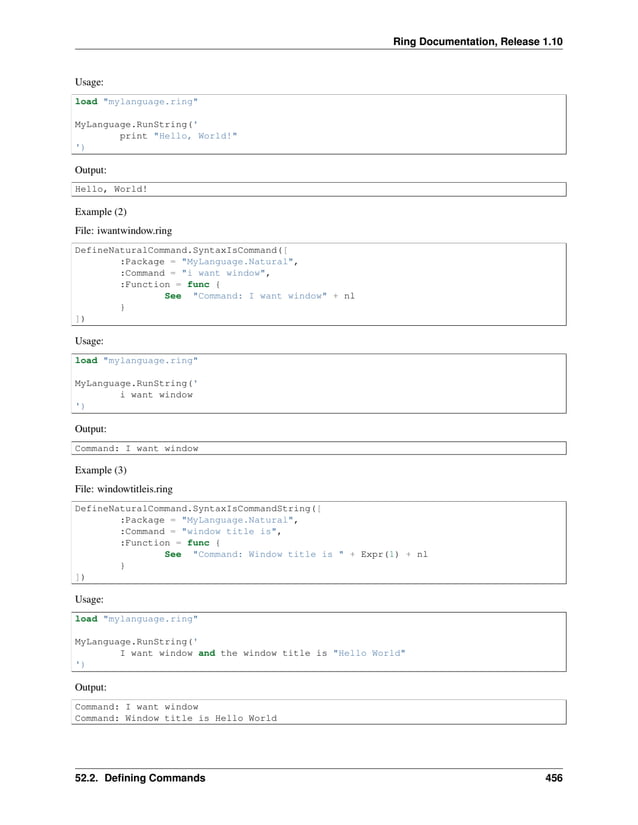Viewport: 638px width, 825px height.
Task: Click the File: windowtitleis.ring label
Action: tap(124, 489)
